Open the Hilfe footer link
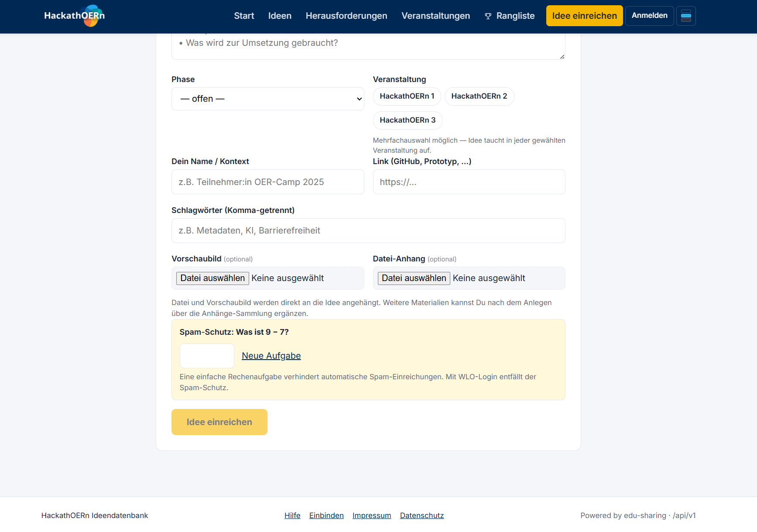 tap(292, 515)
